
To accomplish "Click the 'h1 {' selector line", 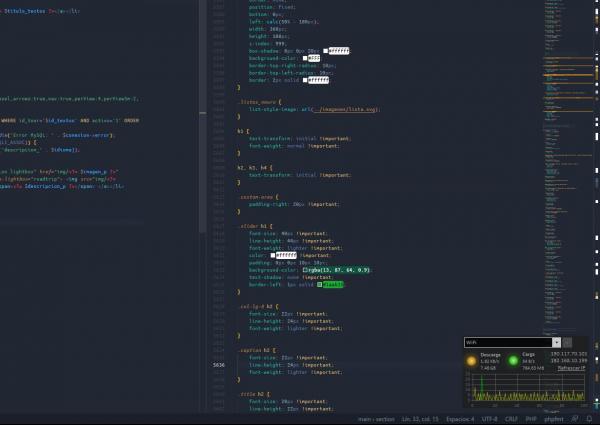I will tap(243, 131).
